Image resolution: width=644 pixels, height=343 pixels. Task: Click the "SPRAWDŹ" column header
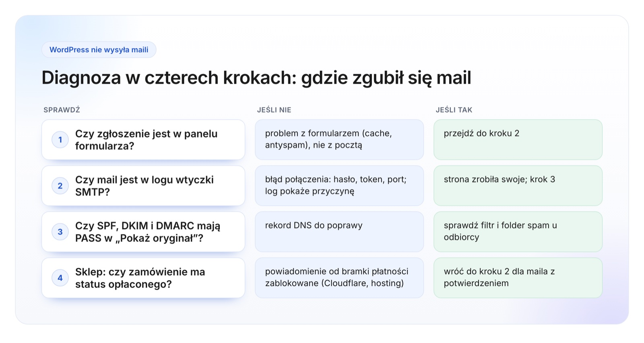click(62, 110)
